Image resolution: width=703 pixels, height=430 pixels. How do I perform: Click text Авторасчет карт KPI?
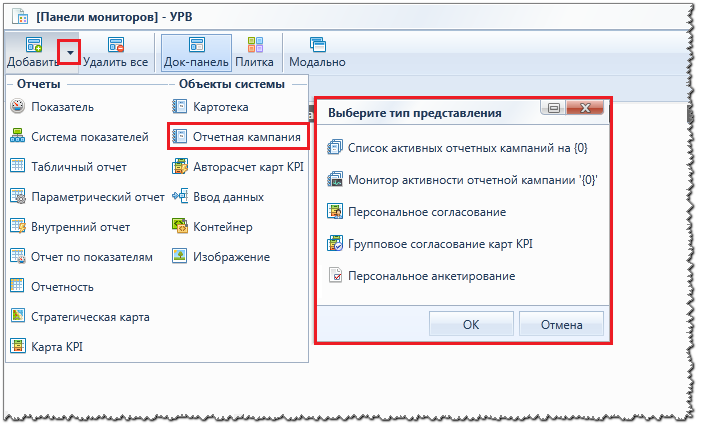click(x=248, y=167)
